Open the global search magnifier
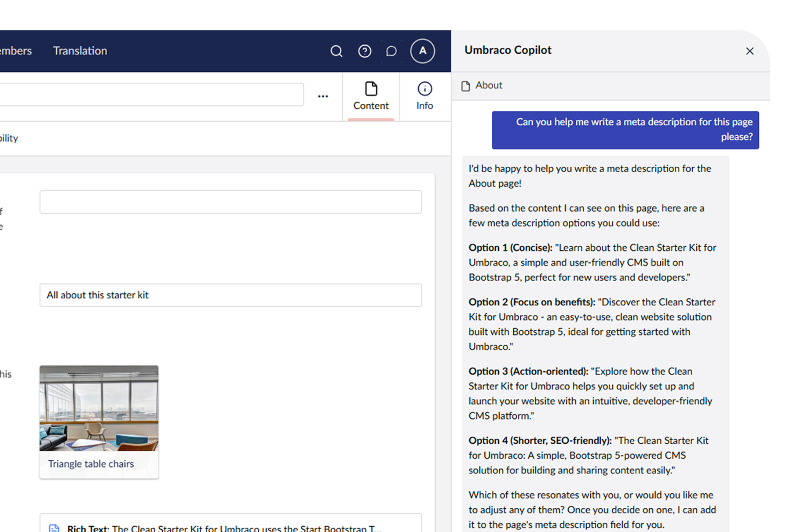 tap(336, 51)
